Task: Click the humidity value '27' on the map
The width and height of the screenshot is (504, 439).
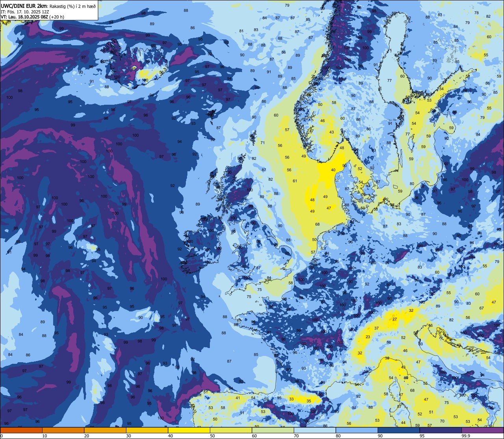Action: point(395,319)
